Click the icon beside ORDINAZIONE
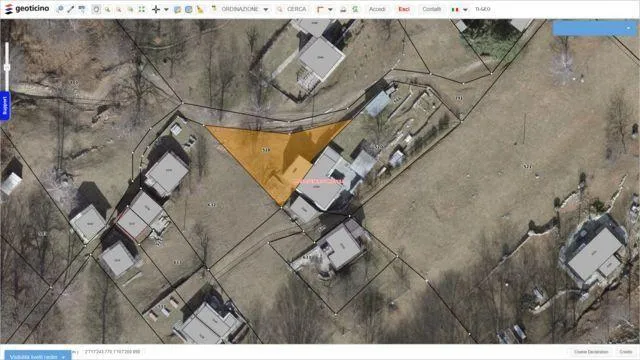The height and width of the screenshot is (360, 640). point(214,9)
